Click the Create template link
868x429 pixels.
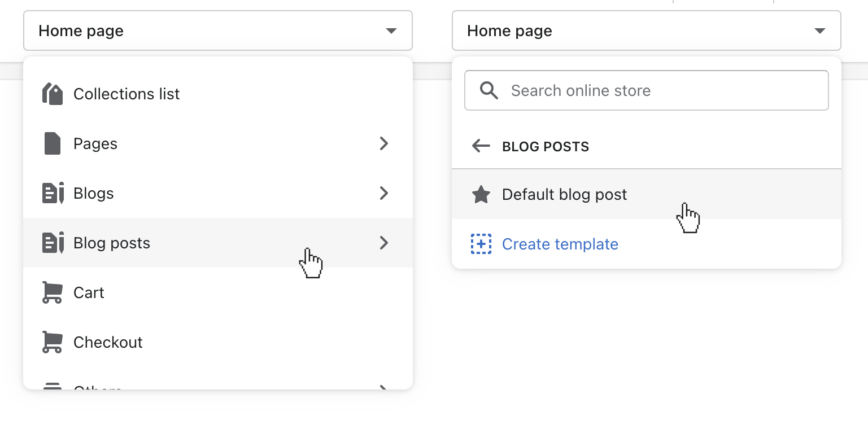560,244
